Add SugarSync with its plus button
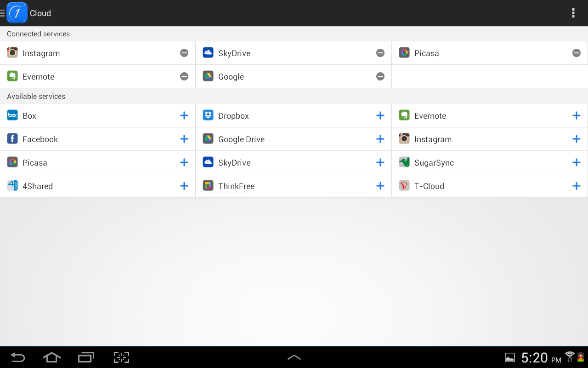Viewport: 588px width, 368px height. pos(577,162)
